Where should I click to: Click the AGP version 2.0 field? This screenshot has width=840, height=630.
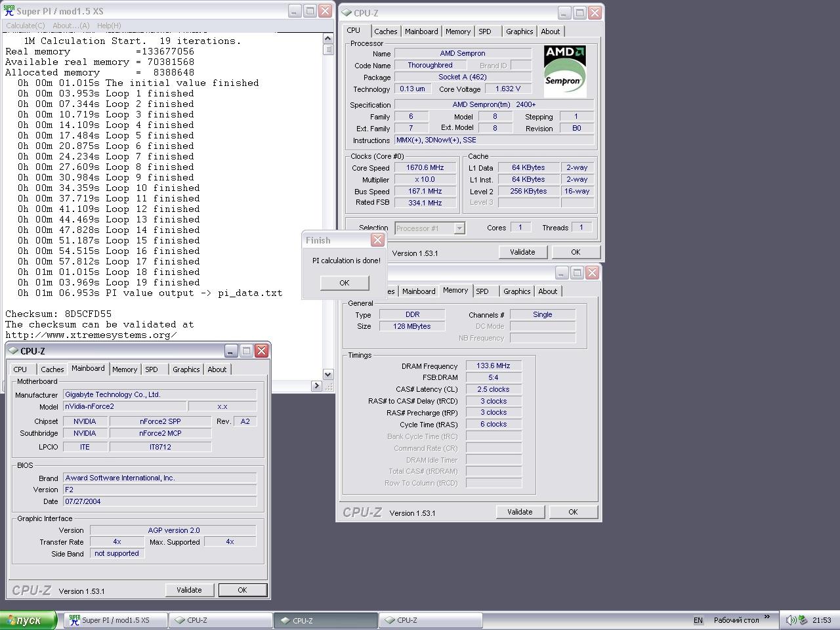[173, 530]
